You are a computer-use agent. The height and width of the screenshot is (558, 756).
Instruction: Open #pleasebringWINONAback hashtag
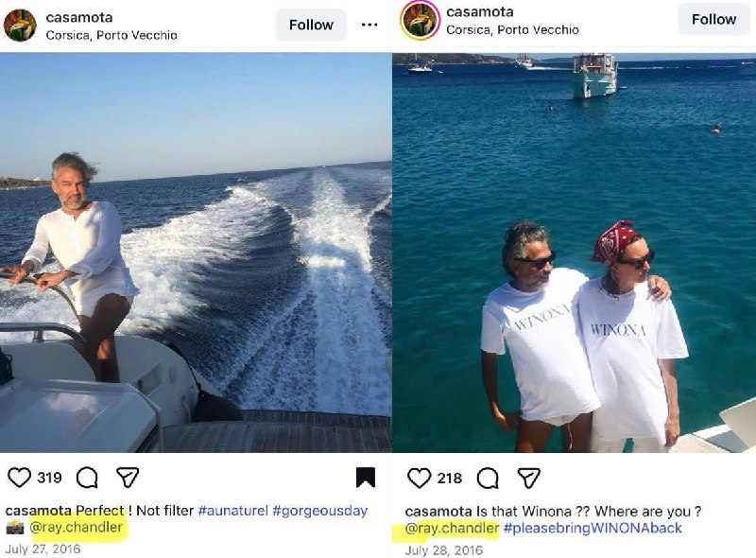[593, 528]
